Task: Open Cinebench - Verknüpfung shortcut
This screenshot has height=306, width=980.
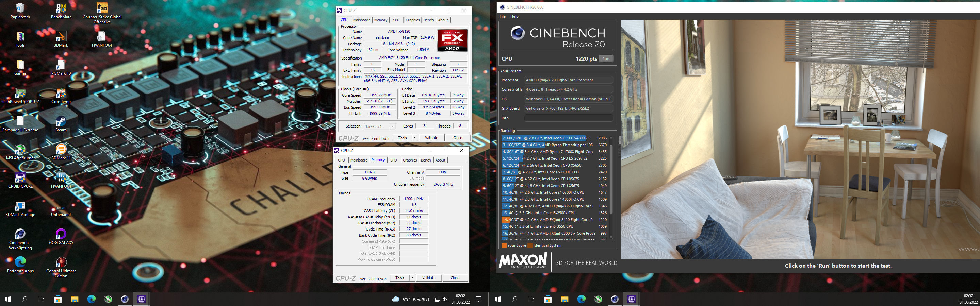Action: pyautogui.click(x=20, y=239)
